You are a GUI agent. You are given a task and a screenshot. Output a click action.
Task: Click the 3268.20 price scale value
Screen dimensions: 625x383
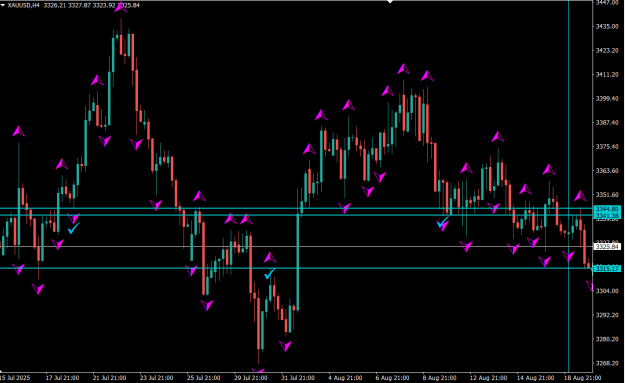pos(607,363)
